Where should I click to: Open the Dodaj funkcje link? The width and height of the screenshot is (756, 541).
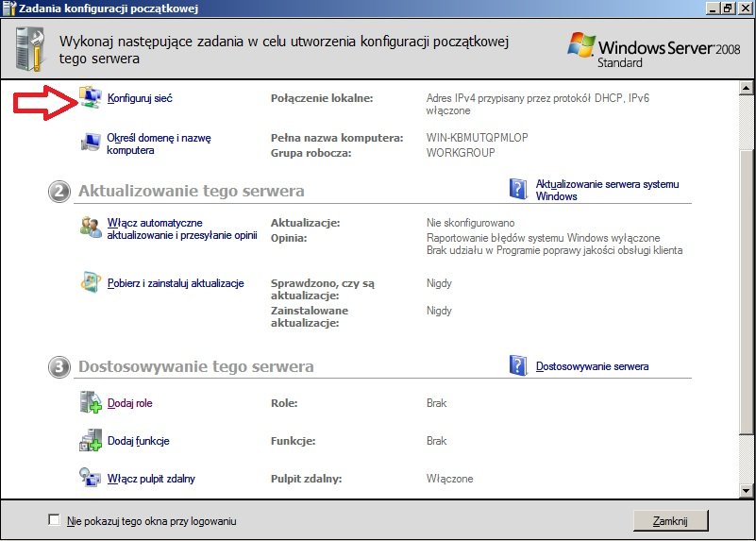click(139, 441)
